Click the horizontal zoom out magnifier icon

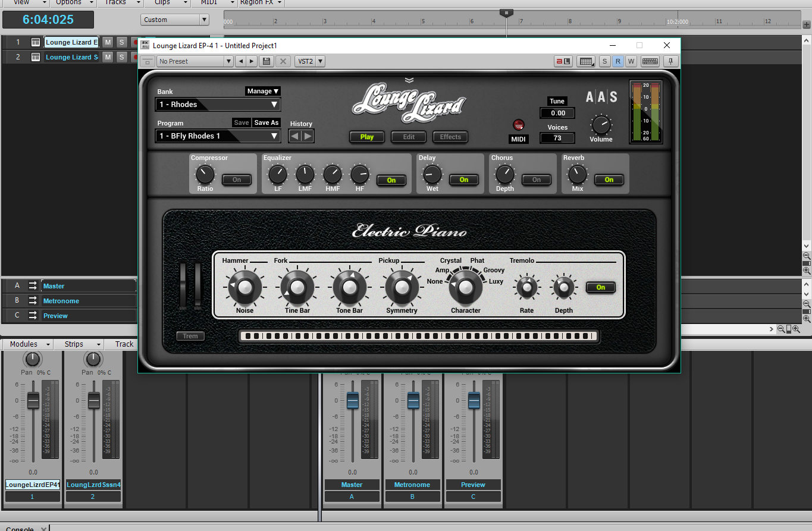pos(781,329)
